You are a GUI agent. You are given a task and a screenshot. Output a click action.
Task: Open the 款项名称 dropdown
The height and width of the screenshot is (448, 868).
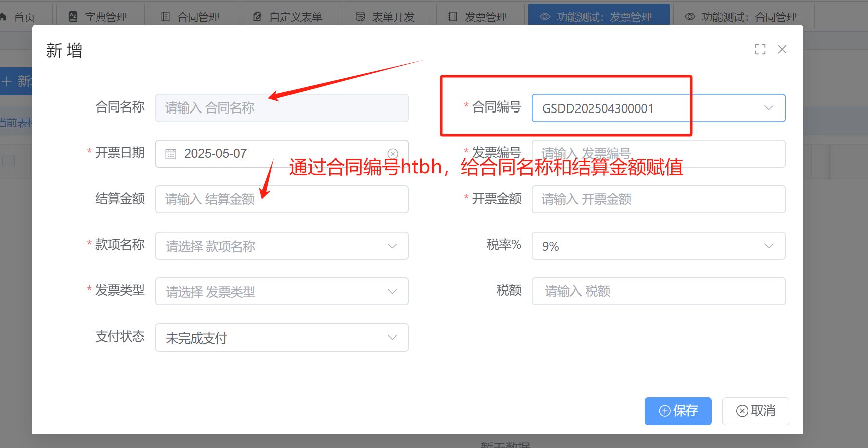point(281,246)
